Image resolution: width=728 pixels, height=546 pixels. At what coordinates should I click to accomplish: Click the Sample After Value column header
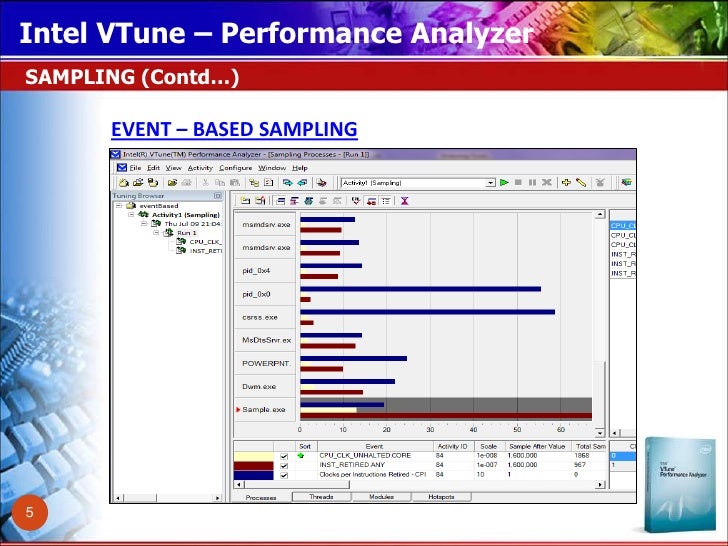pyautogui.click(x=537, y=446)
